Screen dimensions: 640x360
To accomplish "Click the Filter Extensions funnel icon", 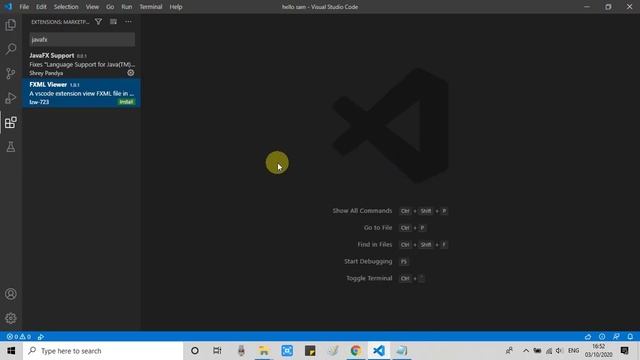I will tap(98, 22).
